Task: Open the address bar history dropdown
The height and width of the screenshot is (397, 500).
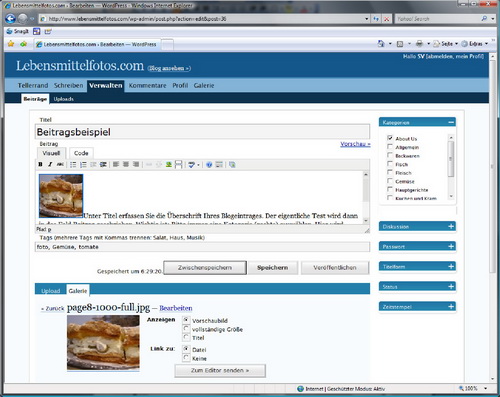Action: tap(367, 19)
